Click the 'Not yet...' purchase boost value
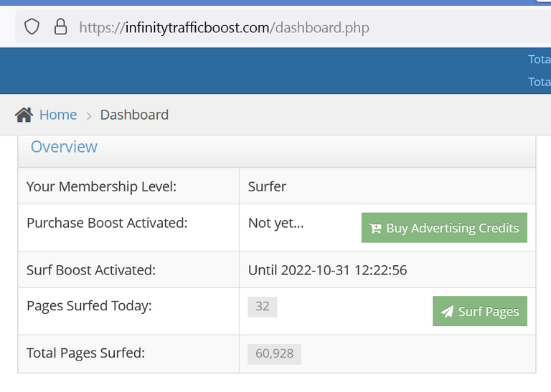Viewport: 551px width, 392px height. pos(275,223)
